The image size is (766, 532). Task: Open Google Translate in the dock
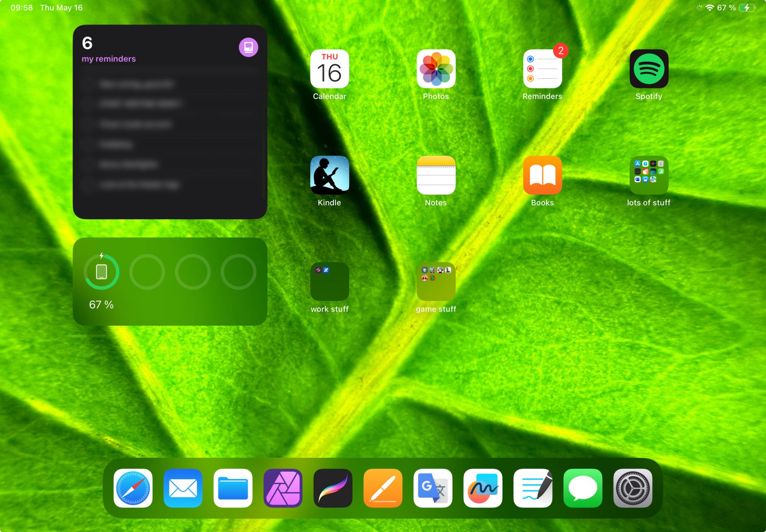pos(433,488)
